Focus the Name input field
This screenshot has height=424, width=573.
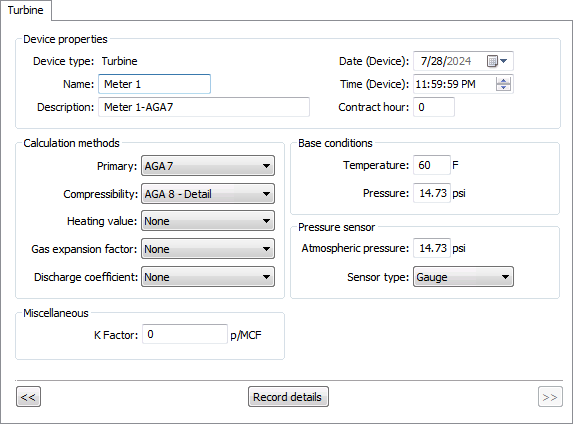[154, 84]
